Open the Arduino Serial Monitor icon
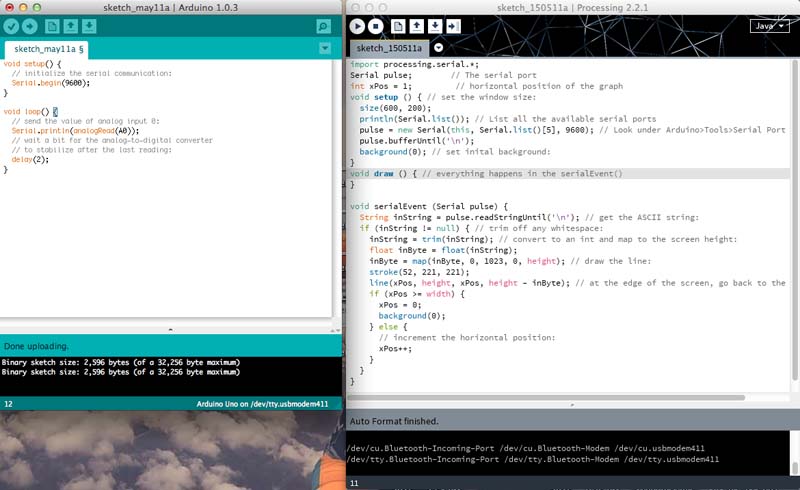 click(x=323, y=26)
